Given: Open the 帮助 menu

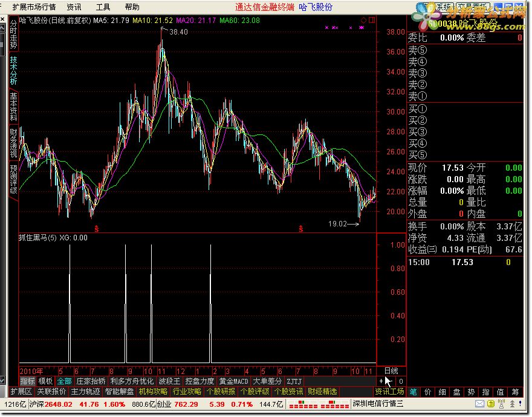Looking at the screenshot, I should pyautogui.click(x=132, y=7).
